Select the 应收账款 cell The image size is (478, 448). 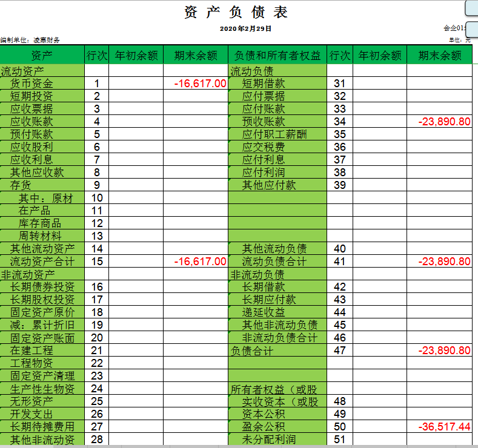[42, 122]
